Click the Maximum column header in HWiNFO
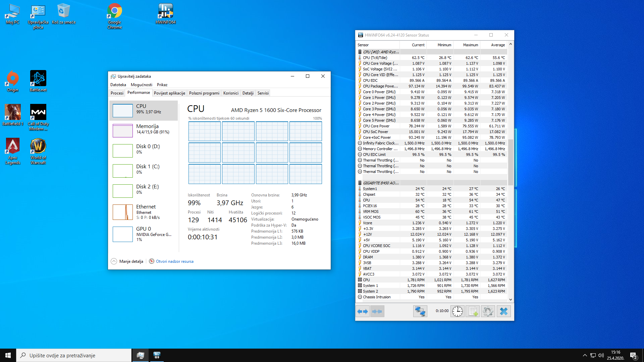Viewport: 644px width, 362px height. coord(470,45)
